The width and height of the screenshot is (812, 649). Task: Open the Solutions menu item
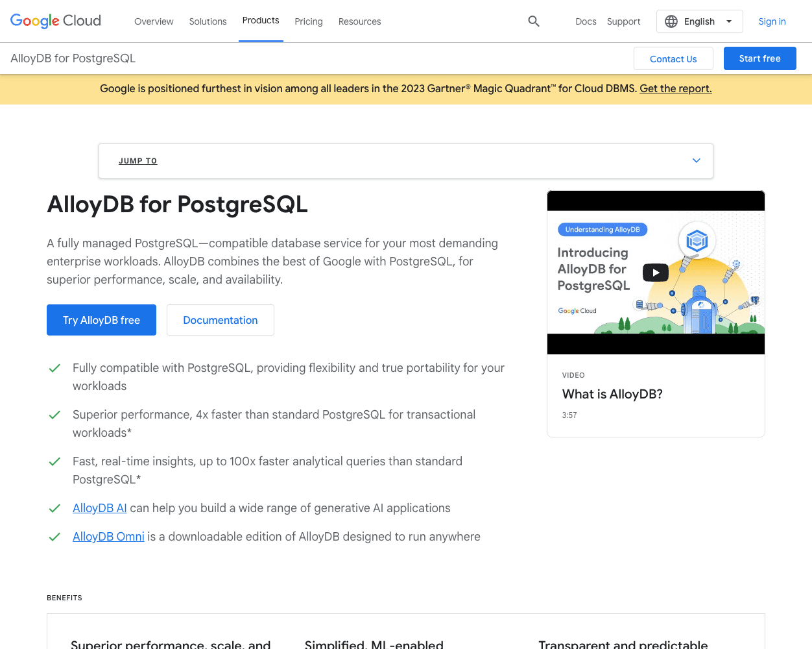[x=208, y=21]
